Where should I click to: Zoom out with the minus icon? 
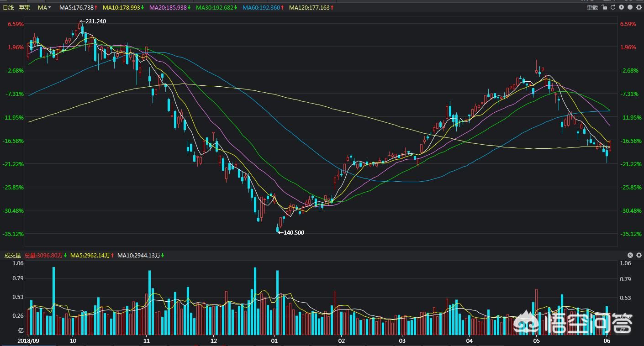(x=630, y=8)
